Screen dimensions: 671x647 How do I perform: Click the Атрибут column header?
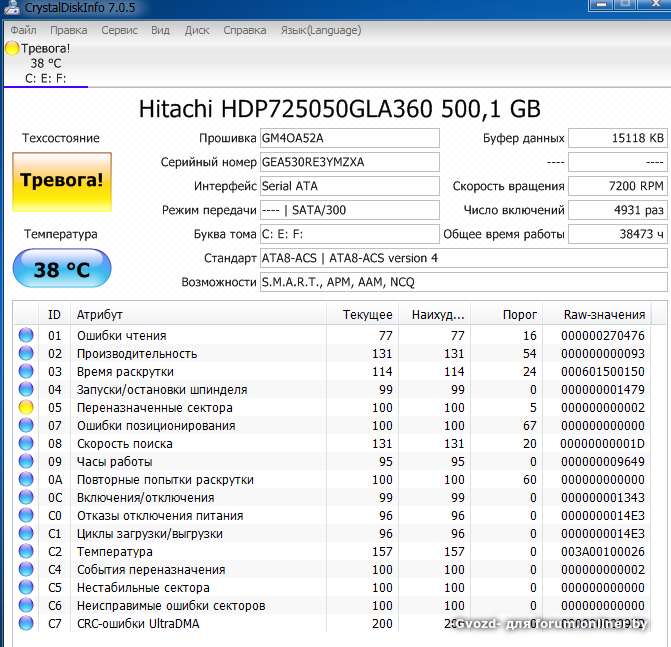tap(100, 315)
